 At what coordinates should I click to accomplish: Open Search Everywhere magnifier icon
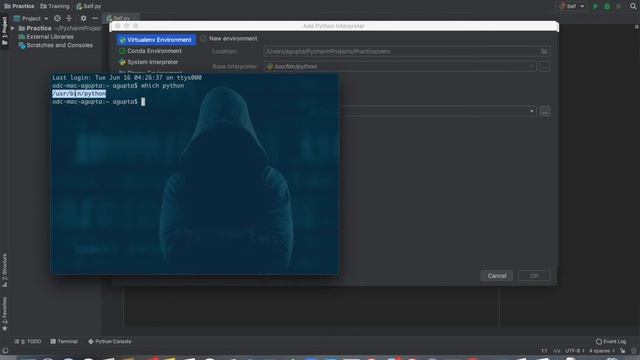633,6
